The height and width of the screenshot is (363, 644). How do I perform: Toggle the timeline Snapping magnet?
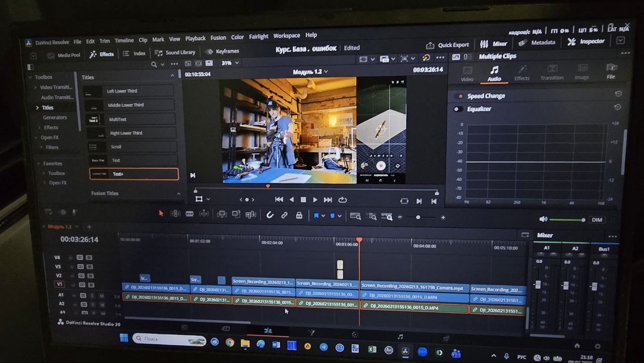pyautogui.click(x=270, y=215)
